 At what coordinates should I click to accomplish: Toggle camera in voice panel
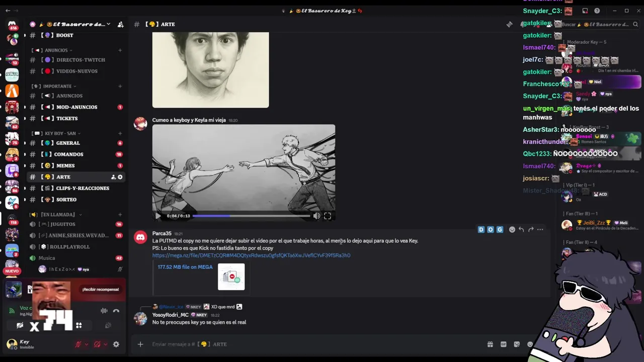(20, 326)
